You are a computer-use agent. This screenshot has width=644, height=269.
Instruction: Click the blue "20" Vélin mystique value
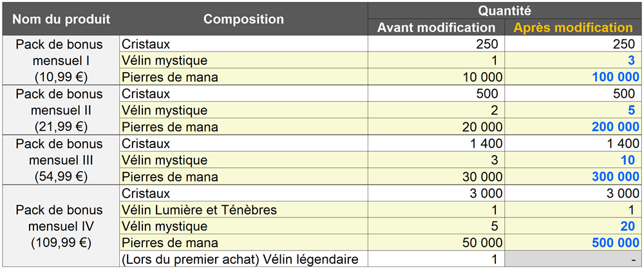[x=627, y=227]
